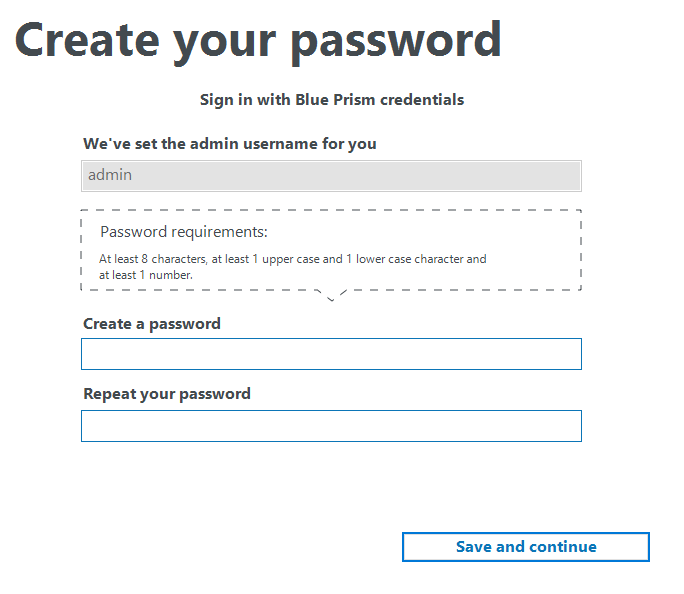Viewport: 684px width, 594px height.
Task: Focus the Create a password field
Action: point(331,354)
